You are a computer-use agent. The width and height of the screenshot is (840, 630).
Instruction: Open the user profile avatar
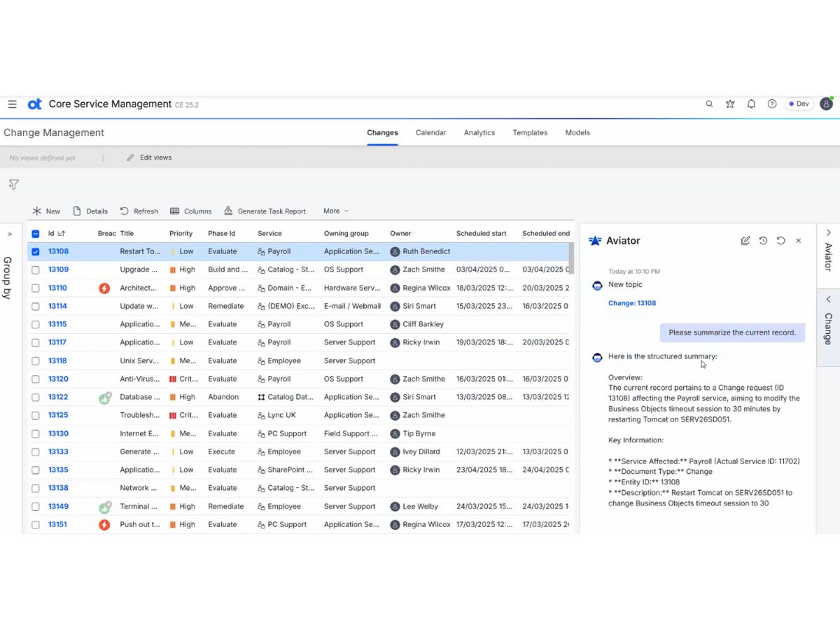[826, 104]
